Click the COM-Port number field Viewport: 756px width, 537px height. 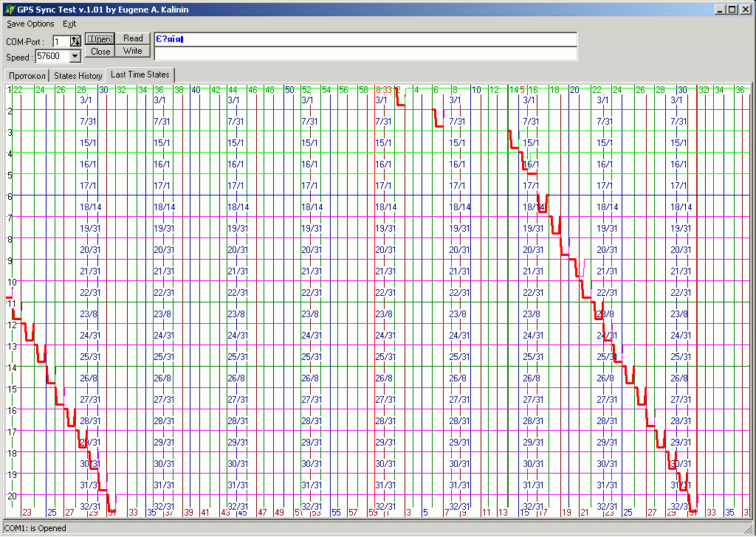pyautogui.click(x=61, y=42)
